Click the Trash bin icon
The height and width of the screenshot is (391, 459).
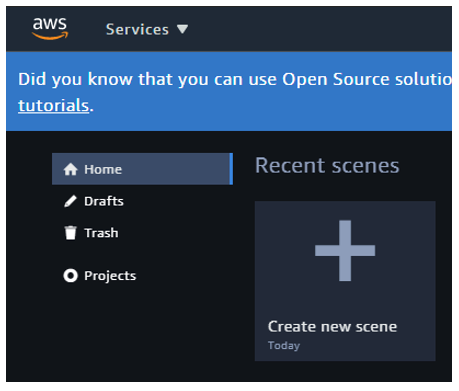[70, 233]
